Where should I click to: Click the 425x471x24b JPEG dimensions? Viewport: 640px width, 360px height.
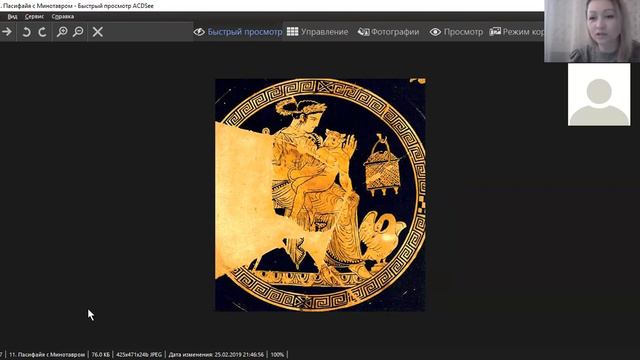(139, 355)
